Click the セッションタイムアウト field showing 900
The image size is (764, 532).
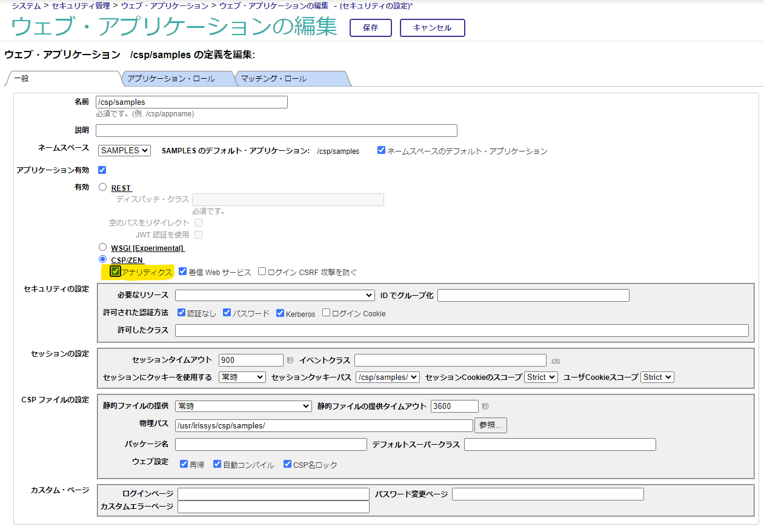click(x=251, y=360)
